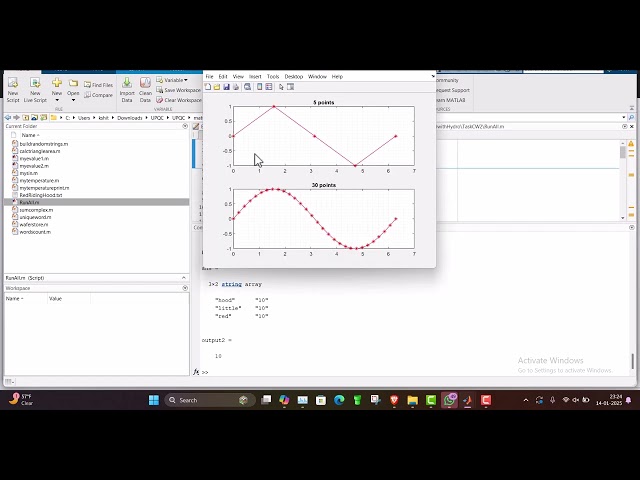Image resolution: width=640 pixels, height=480 pixels.
Task: Select uniqueword.m file
Action: (35, 217)
